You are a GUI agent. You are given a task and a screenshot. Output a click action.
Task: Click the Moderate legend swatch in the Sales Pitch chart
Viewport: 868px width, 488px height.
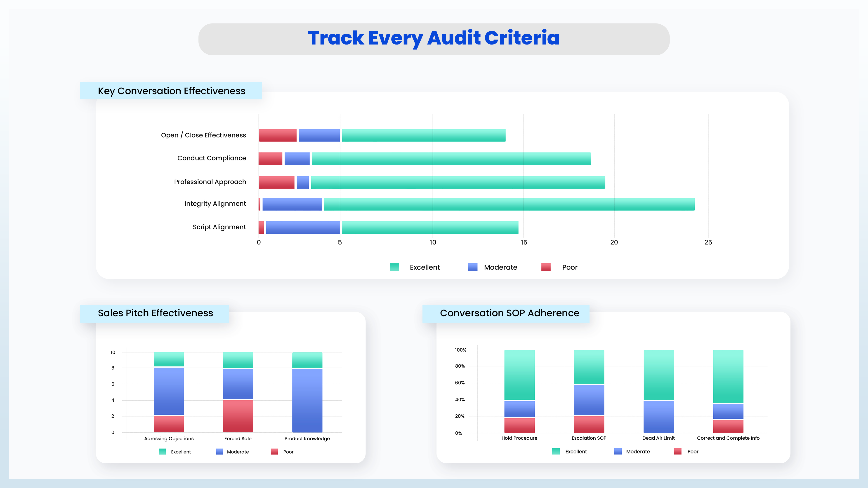[219, 452]
